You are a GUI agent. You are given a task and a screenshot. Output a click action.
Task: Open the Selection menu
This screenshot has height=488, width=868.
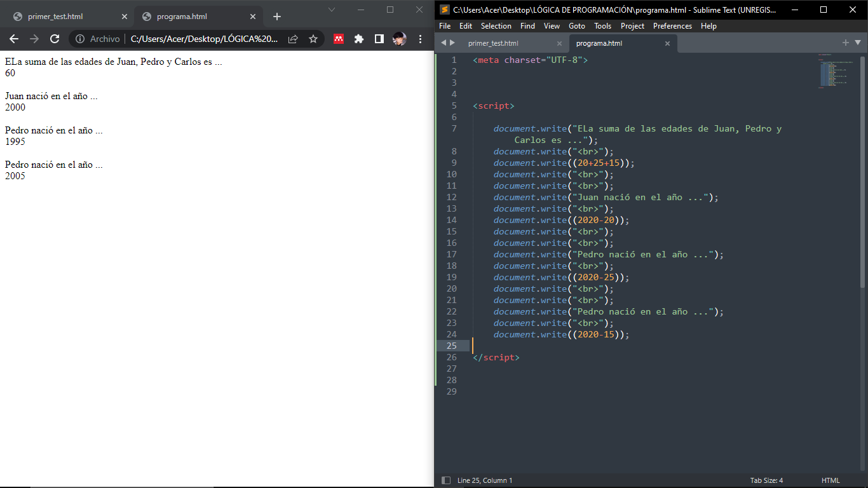click(496, 26)
